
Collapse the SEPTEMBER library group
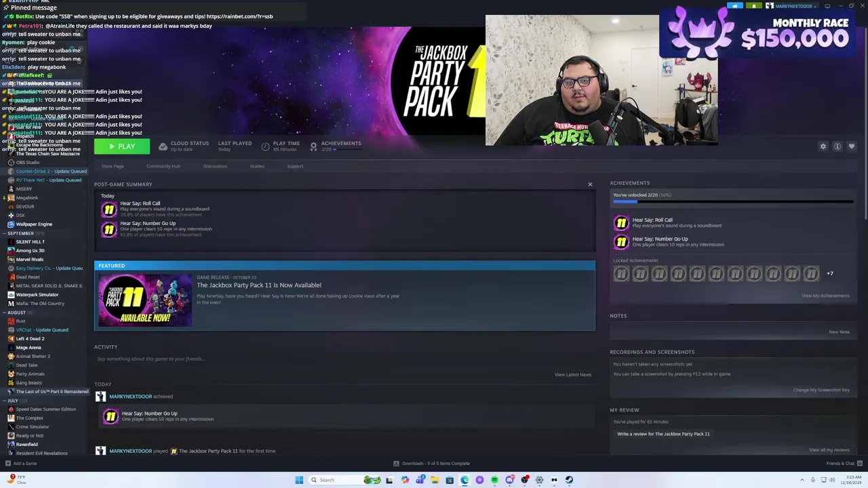tap(24, 233)
